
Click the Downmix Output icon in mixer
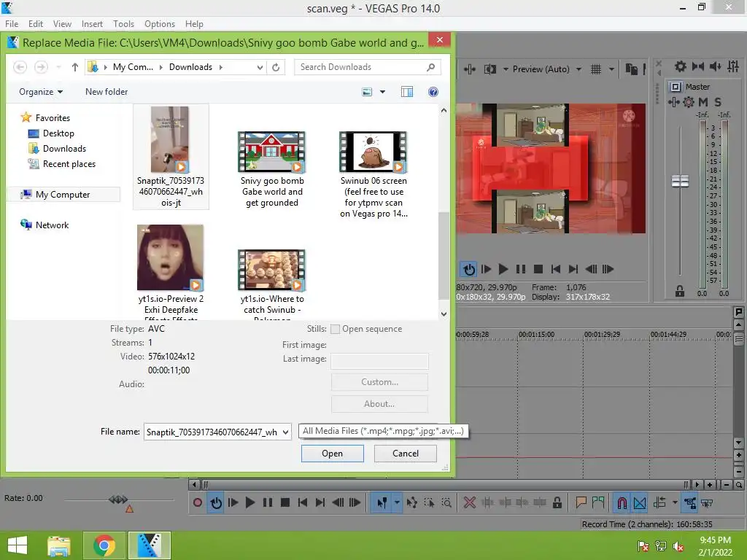[x=698, y=66]
